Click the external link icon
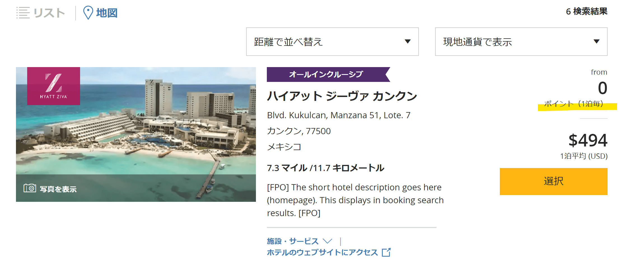The width and height of the screenshot is (644, 270). point(386,252)
